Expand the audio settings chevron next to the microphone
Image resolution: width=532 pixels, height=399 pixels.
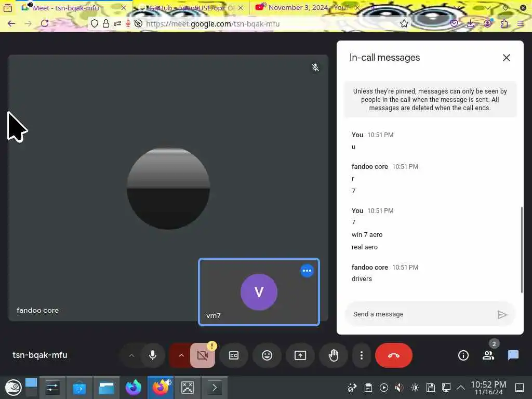pyautogui.click(x=131, y=355)
